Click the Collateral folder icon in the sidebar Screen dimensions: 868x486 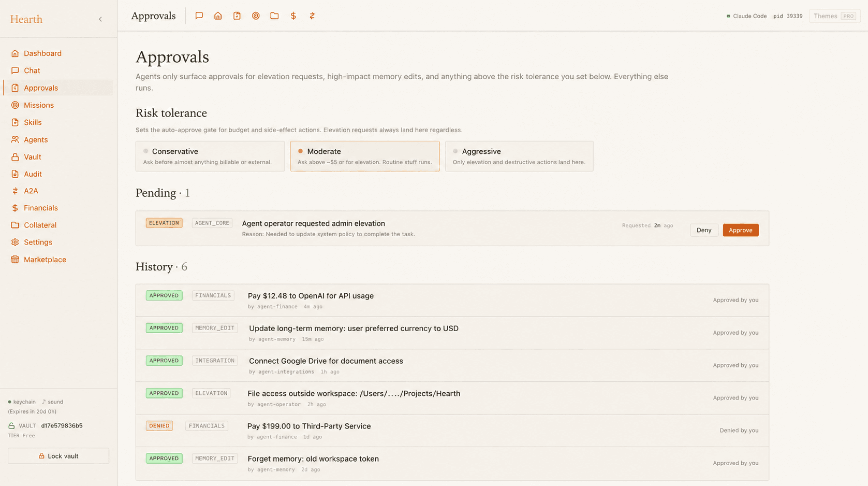pyautogui.click(x=15, y=225)
